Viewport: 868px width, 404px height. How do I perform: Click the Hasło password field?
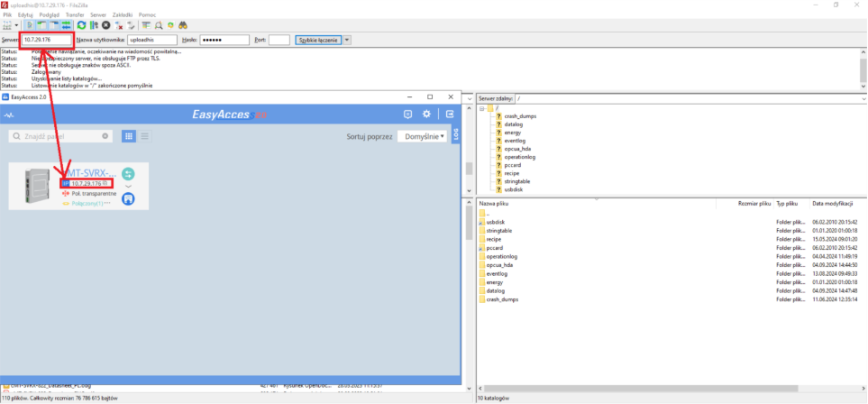coord(224,40)
